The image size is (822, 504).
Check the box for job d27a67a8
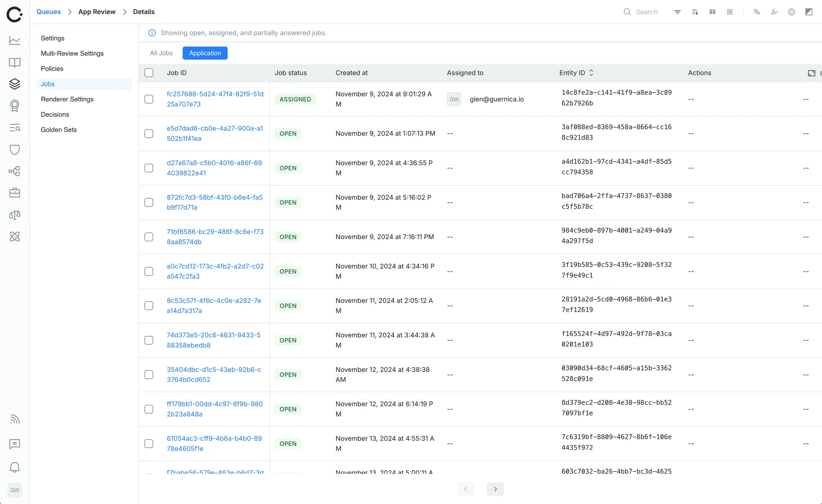coord(149,168)
